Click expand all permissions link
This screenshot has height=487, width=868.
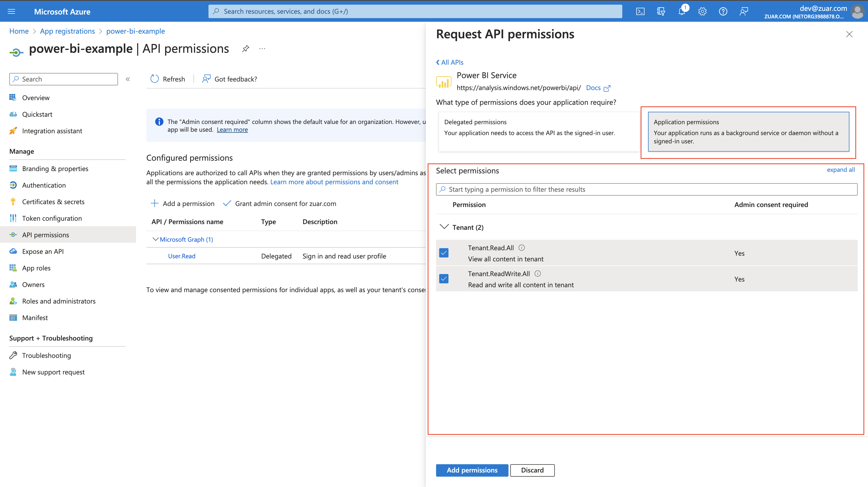coord(841,169)
